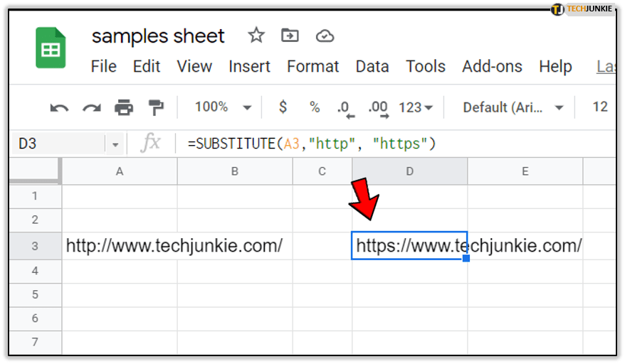
Task: Open the Insert menu
Action: (250, 67)
